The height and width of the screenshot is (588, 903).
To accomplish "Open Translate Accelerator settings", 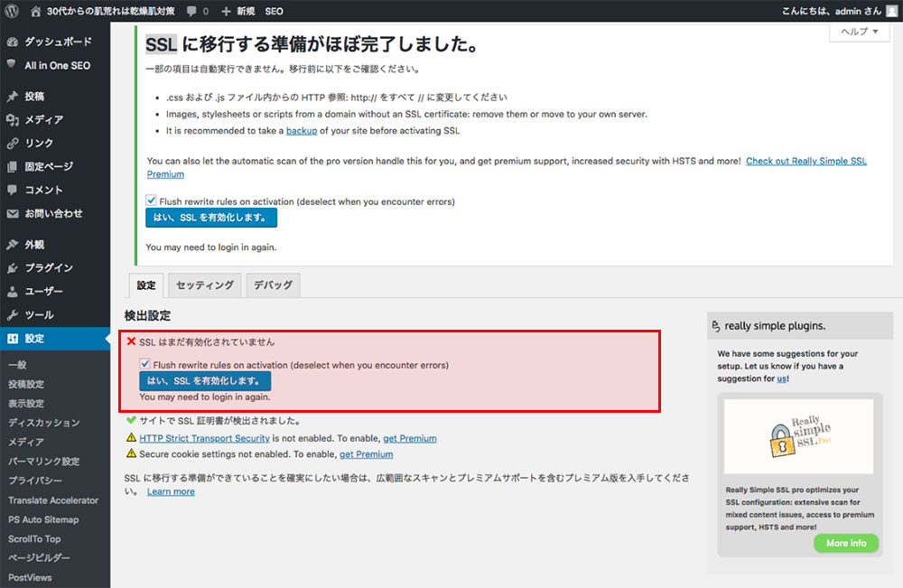I will tap(53, 499).
